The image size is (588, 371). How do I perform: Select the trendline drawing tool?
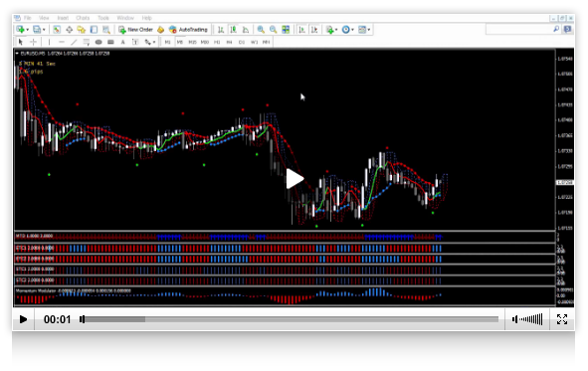coord(74,42)
